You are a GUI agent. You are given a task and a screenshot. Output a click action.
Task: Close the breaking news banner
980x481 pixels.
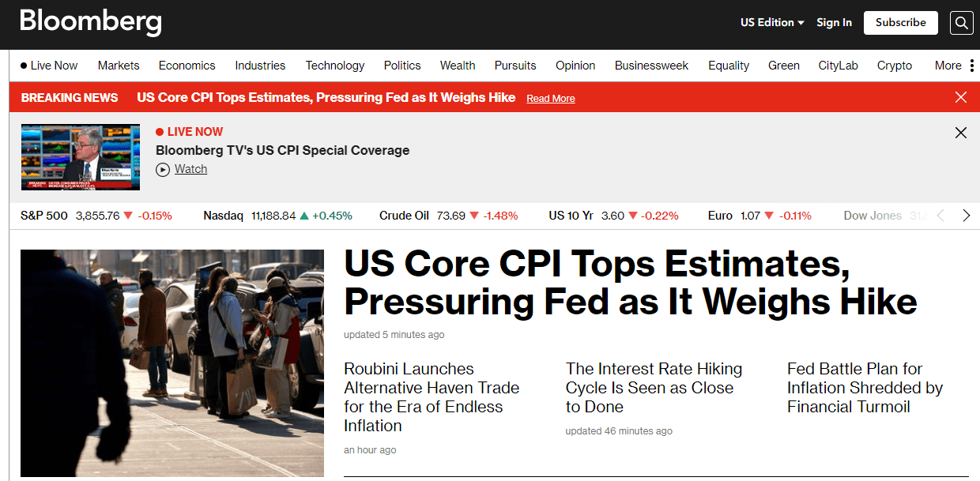pos(961,97)
